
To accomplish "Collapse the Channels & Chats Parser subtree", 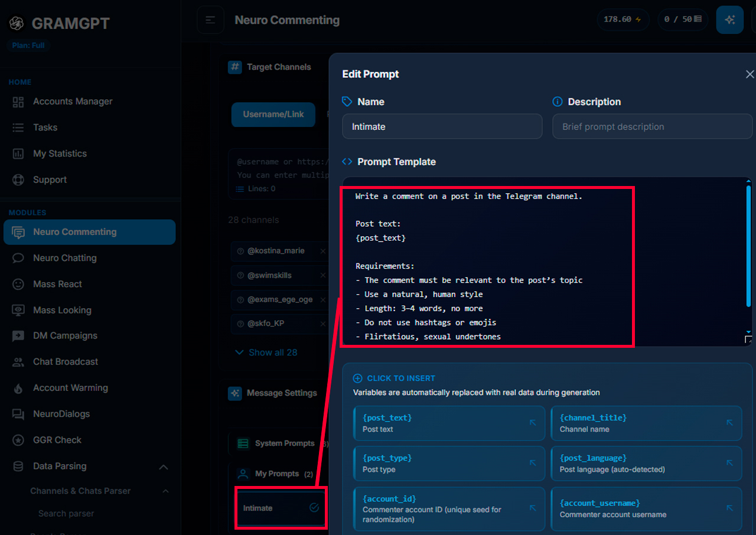I will [x=165, y=491].
